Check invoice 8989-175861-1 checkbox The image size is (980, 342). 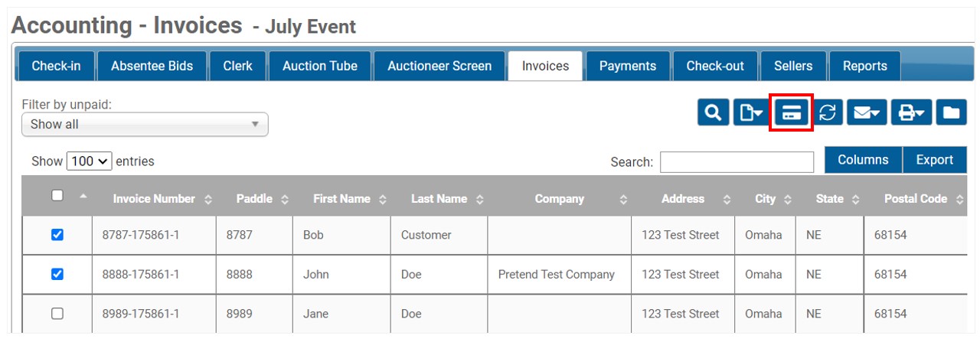point(57,313)
